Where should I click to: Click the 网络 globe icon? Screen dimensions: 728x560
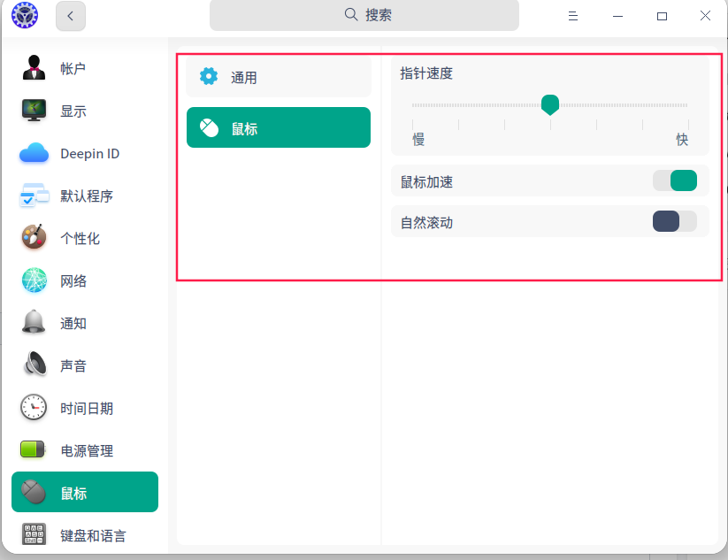click(x=34, y=280)
